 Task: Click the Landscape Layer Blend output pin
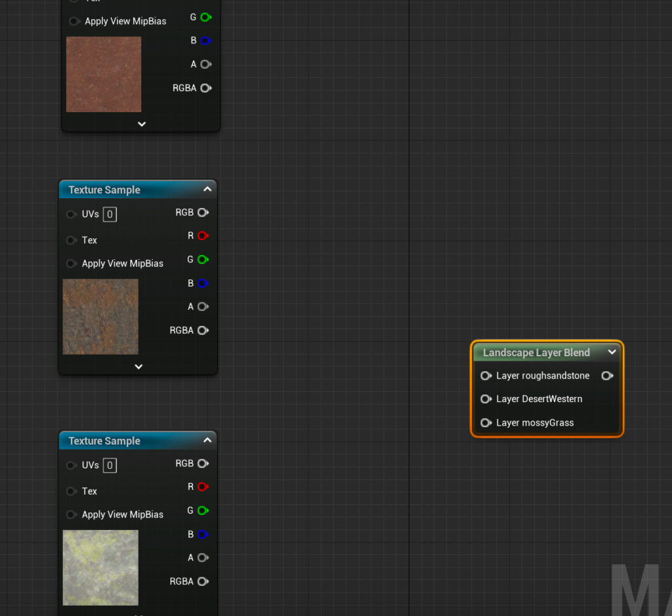tap(607, 376)
